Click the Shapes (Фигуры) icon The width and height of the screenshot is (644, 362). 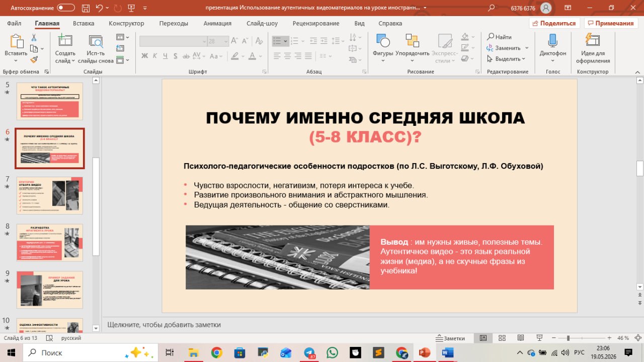pyautogui.click(x=383, y=41)
